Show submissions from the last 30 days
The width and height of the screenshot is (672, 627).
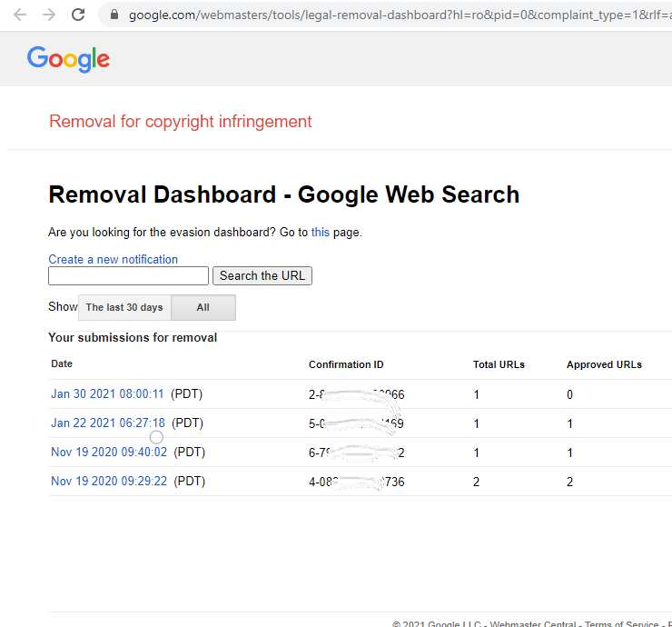point(124,307)
